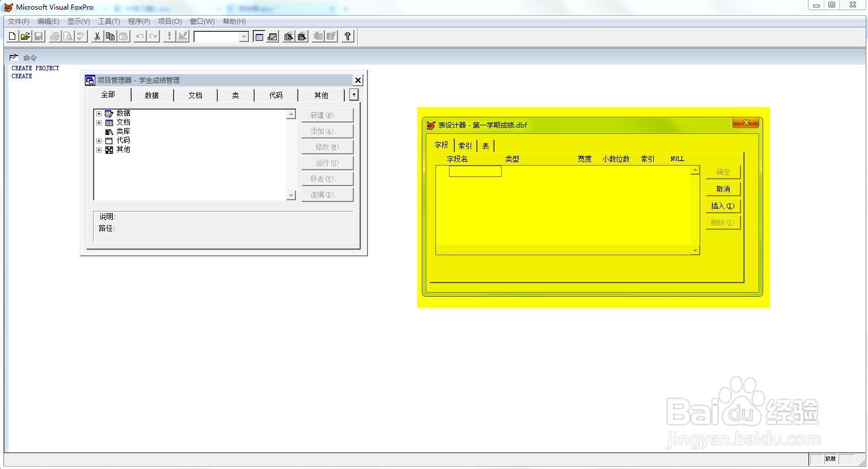Select 代码 in the project tree
This screenshot has width=868, height=469.
[123, 141]
